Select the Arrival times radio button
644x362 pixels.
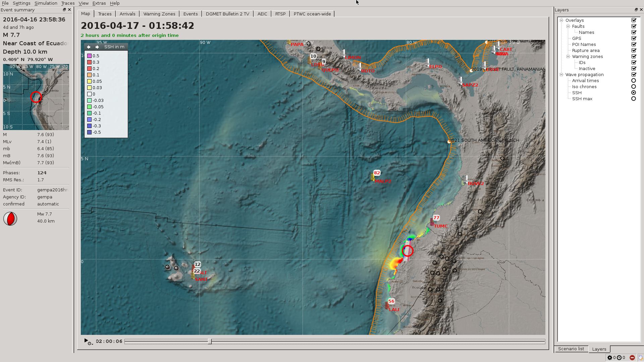pos(634,81)
